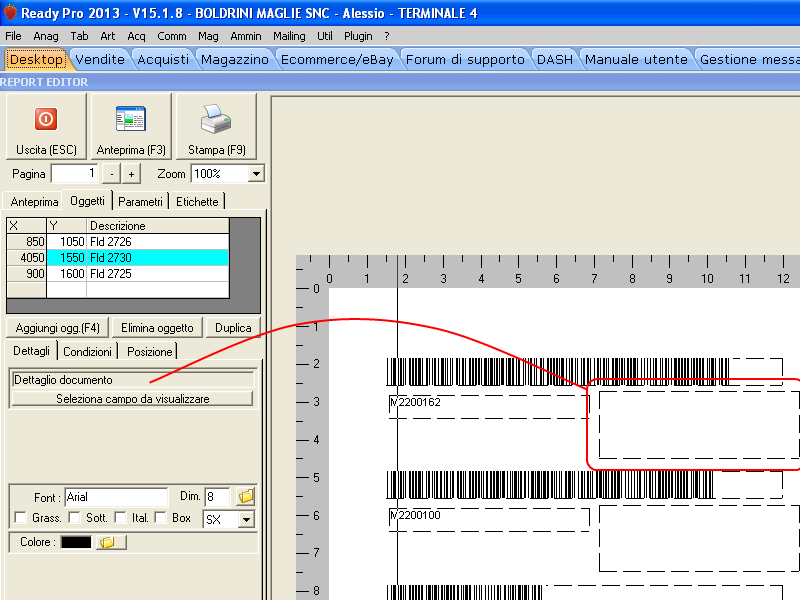Select object row Fld 2726

point(118,241)
